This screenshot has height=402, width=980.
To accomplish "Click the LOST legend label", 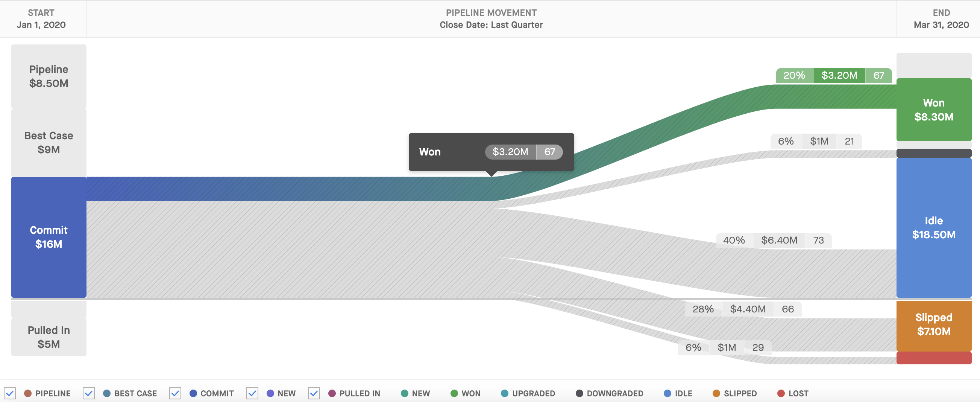I will point(798,393).
